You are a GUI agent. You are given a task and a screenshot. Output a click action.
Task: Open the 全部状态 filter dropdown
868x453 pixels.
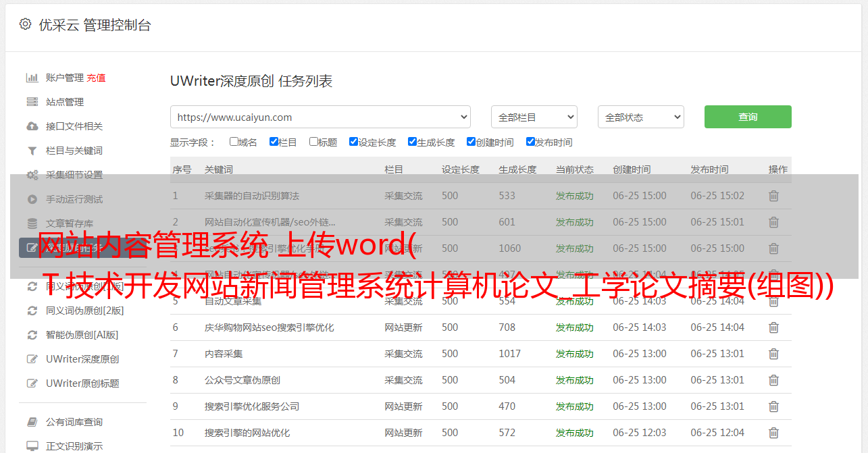click(x=640, y=117)
